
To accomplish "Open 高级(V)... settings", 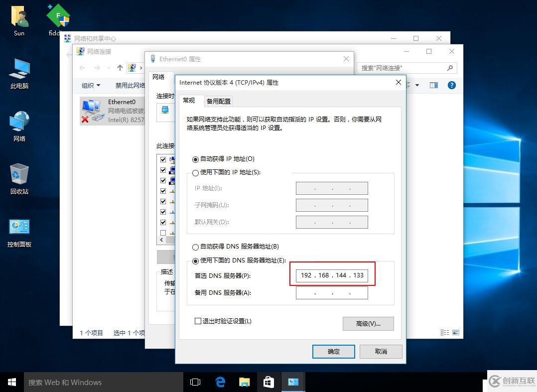I will [368, 324].
